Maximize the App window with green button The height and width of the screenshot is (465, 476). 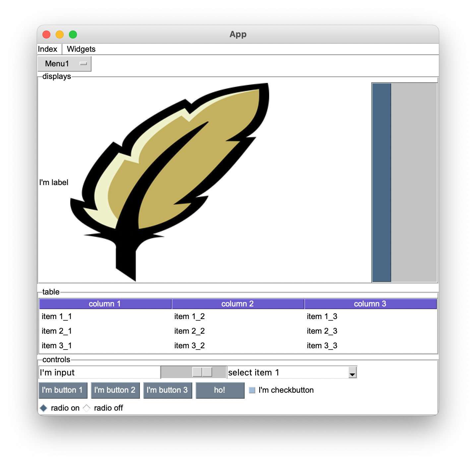click(x=73, y=34)
